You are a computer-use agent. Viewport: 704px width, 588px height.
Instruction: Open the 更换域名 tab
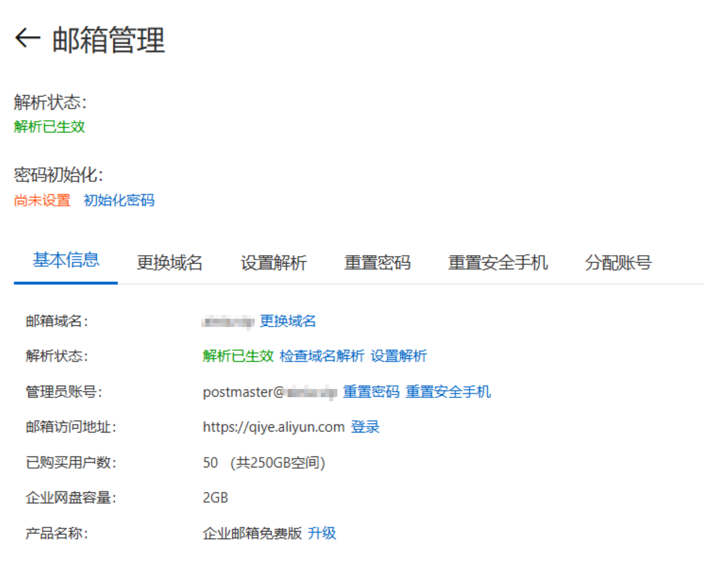tap(170, 262)
